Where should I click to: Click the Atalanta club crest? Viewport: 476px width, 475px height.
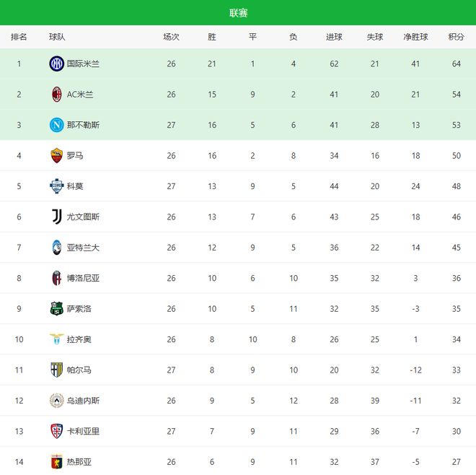tap(56, 248)
